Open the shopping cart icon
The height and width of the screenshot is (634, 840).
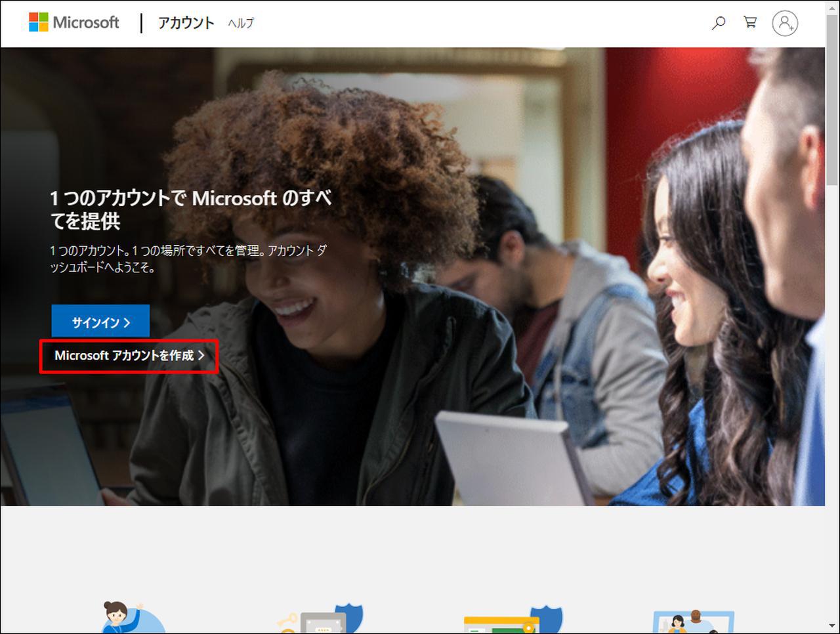[x=750, y=22]
